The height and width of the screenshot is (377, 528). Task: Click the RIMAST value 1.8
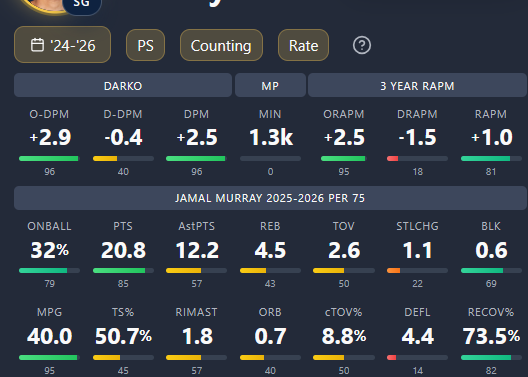click(197, 336)
